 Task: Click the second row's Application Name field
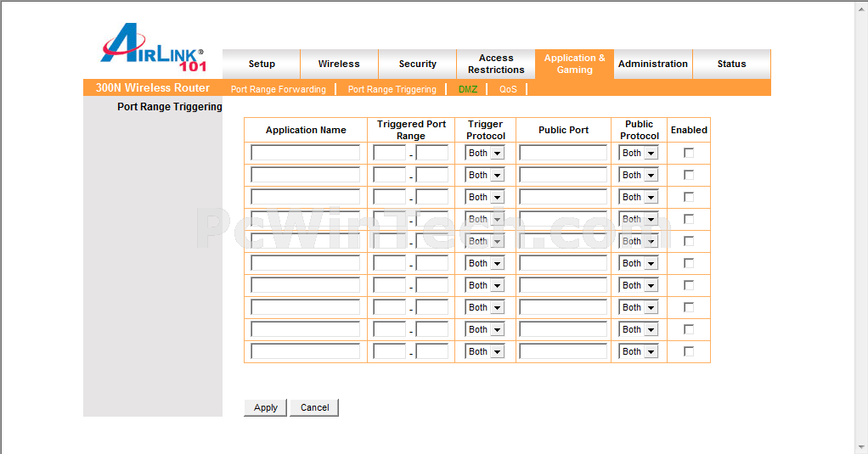tap(306, 175)
